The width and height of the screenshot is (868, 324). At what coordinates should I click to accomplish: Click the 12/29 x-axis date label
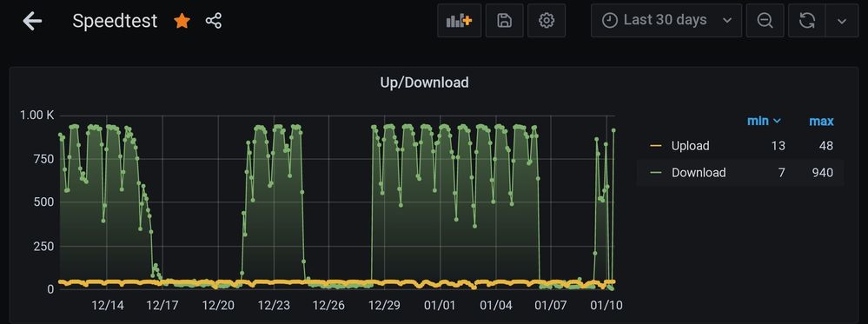[x=384, y=305]
